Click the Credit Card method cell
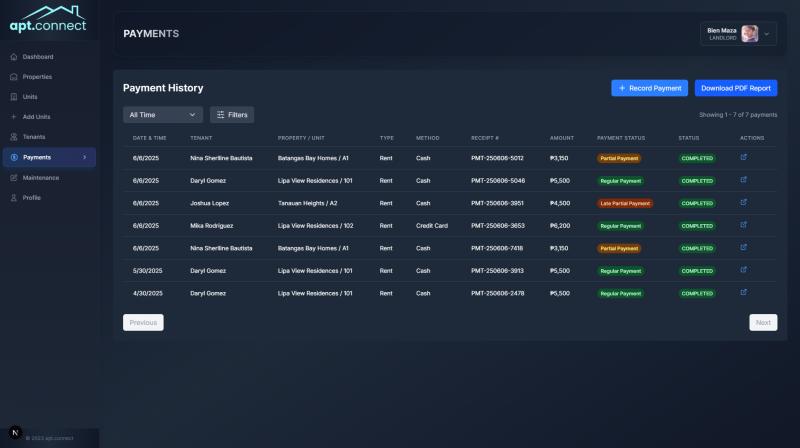Screen dimensions: 800x448 pos(432,226)
